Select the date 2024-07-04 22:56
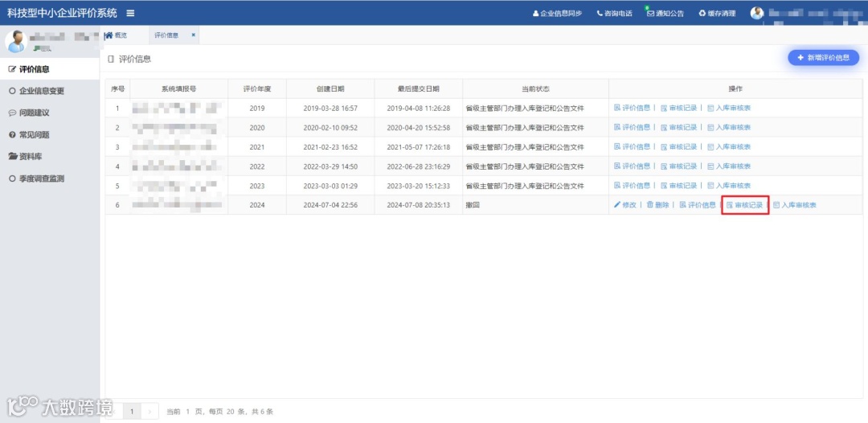Image resolution: width=868 pixels, height=423 pixels. coord(330,205)
